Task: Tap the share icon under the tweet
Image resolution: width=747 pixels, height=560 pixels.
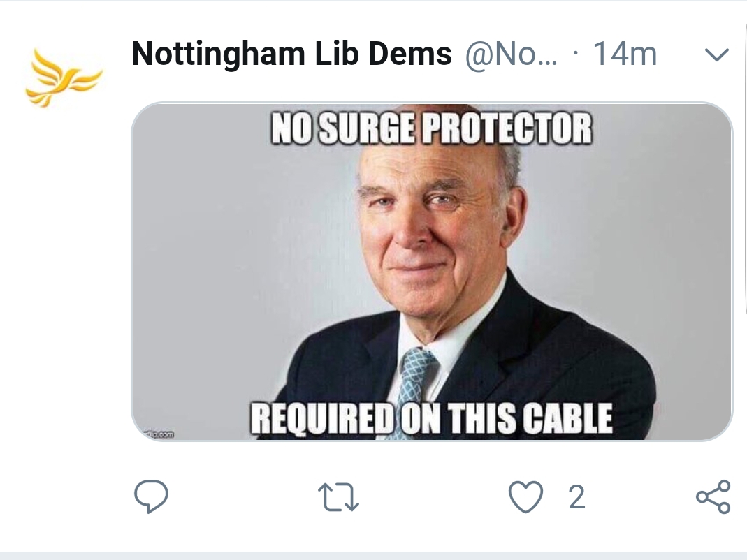Action: point(713,496)
